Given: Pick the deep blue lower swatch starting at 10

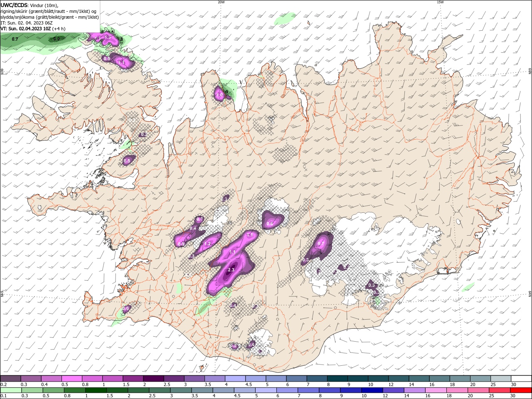Looking at the screenshot, I should [x=372, y=390].
